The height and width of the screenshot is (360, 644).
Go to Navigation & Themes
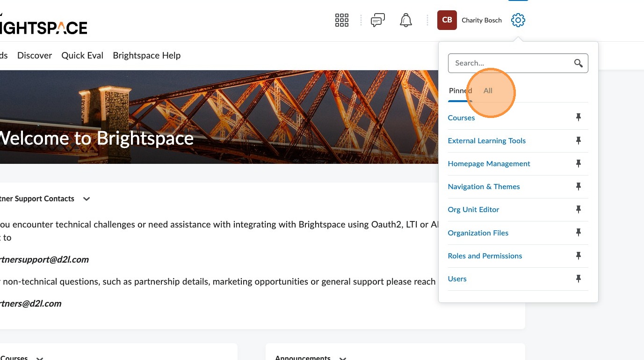click(x=484, y=186)
